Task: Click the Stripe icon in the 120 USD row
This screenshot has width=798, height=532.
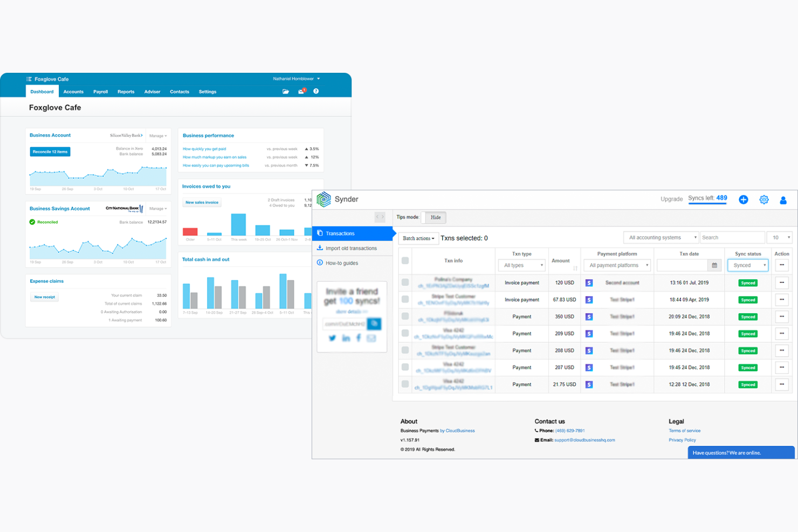Action: click(x=589, y=283)
